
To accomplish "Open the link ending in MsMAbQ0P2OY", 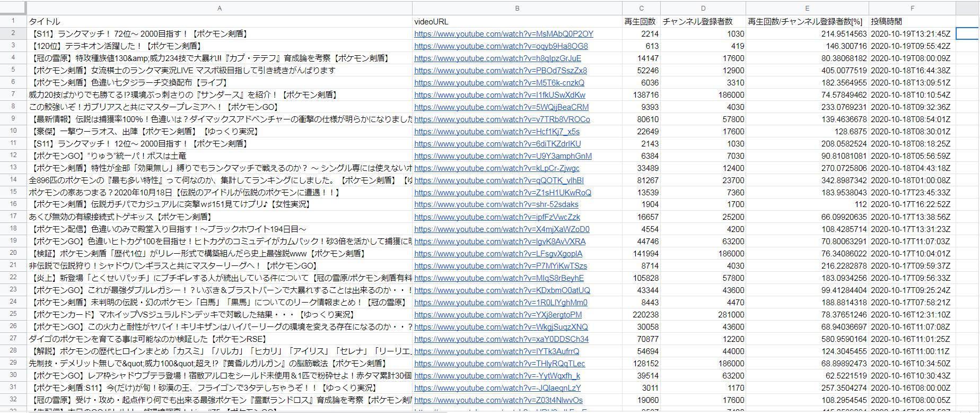I will click(504, 34).
